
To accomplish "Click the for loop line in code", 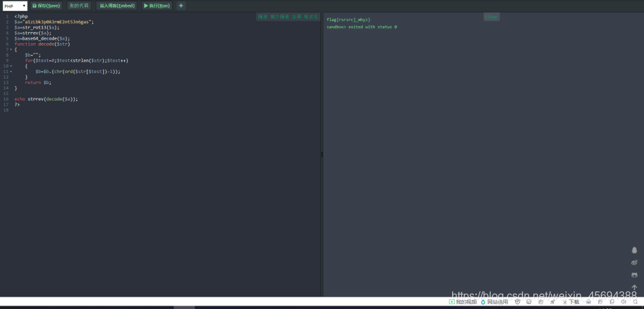I will (x=76, y=60).
